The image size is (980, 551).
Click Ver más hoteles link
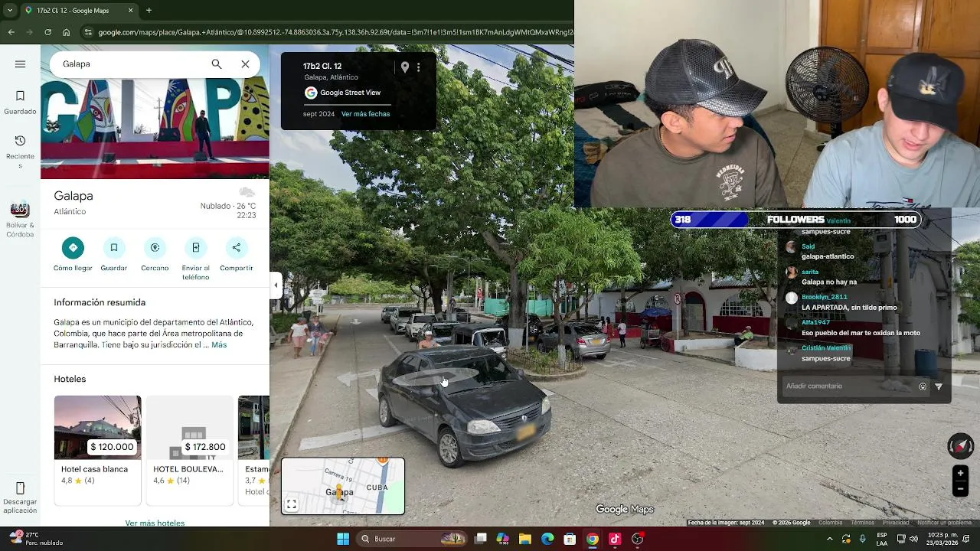point(155,523)
